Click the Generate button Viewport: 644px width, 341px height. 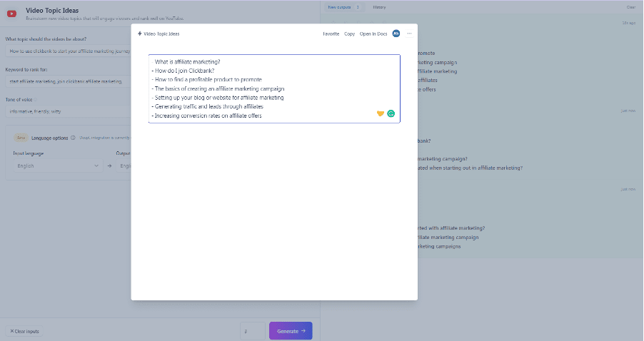tap(291, 331)
